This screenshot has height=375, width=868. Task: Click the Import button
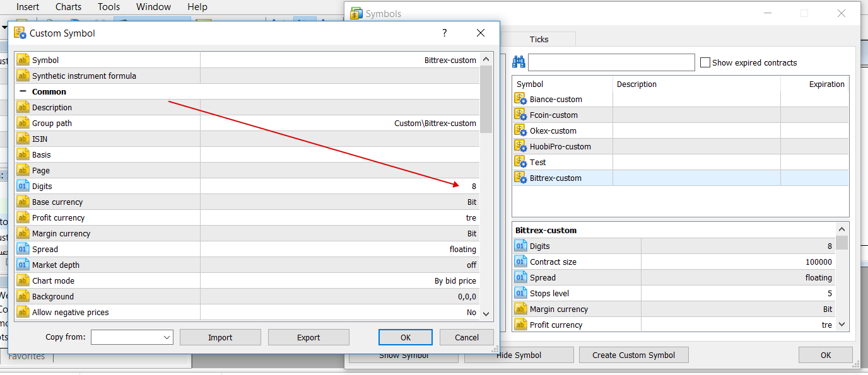tap(220, 337)
